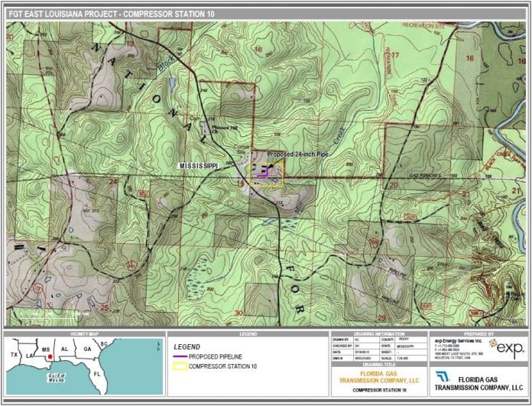
Task: Click section number 30 on map
Action: [x=238, y=313]
